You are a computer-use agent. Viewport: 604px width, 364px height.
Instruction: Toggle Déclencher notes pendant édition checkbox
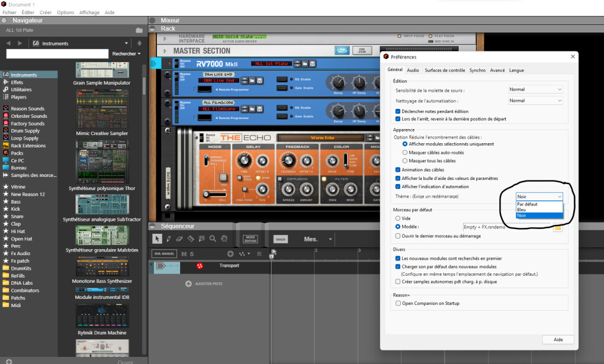click(398, 111)
